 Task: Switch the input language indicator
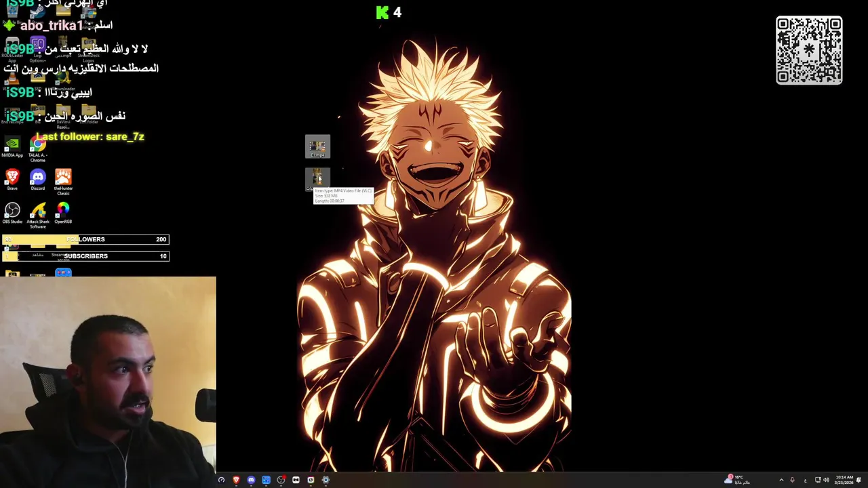click(x=805, y=480)
